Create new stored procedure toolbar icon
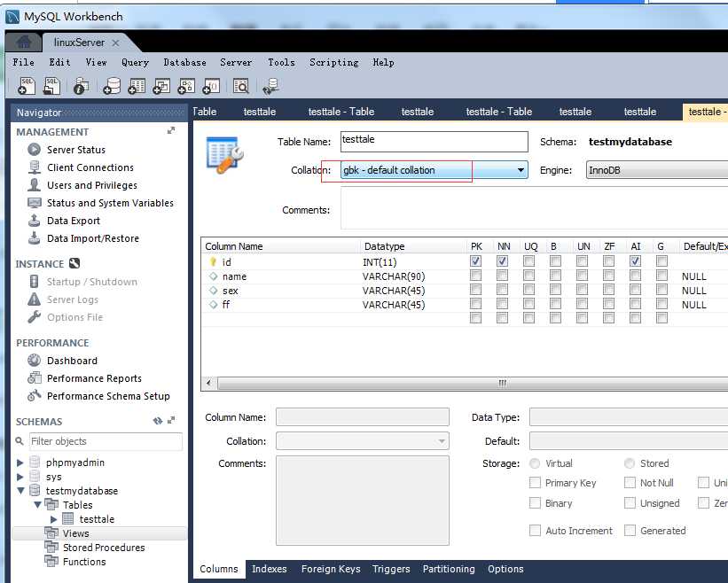This screenshot has width=728, height=583. tap(186, 86)
